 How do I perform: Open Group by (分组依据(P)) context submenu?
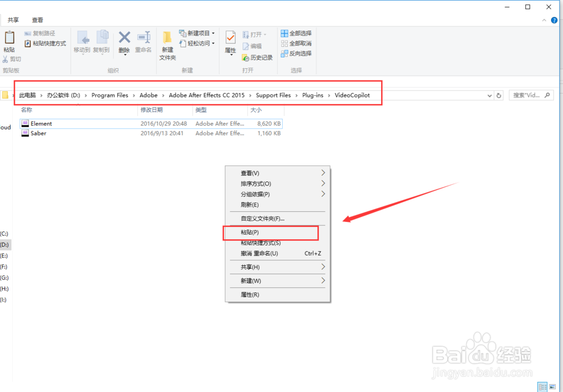pos(278,194)
